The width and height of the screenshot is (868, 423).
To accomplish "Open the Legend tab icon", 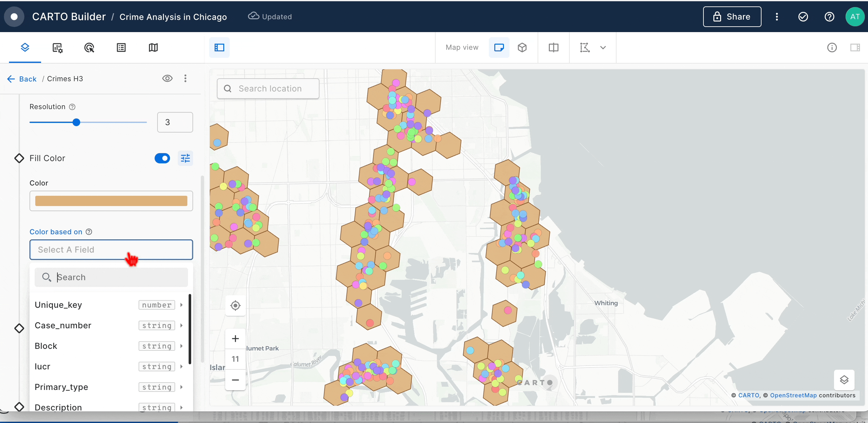I will (x=121, y=47).
